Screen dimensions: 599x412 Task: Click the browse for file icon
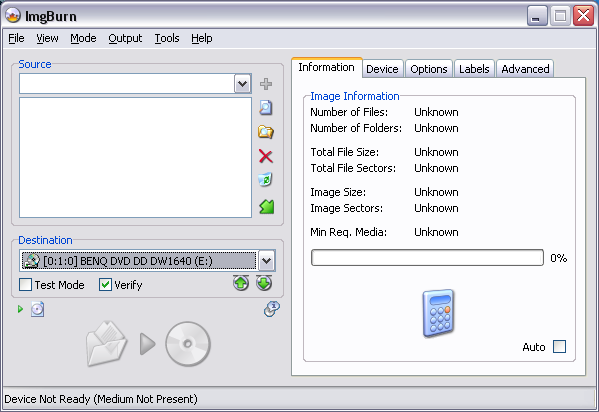[x=266, y=108]
